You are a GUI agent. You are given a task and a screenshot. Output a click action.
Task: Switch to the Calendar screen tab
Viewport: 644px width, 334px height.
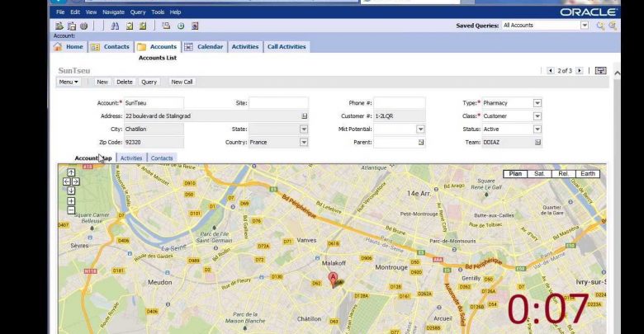pyautogui.click(x=204, y=47)
